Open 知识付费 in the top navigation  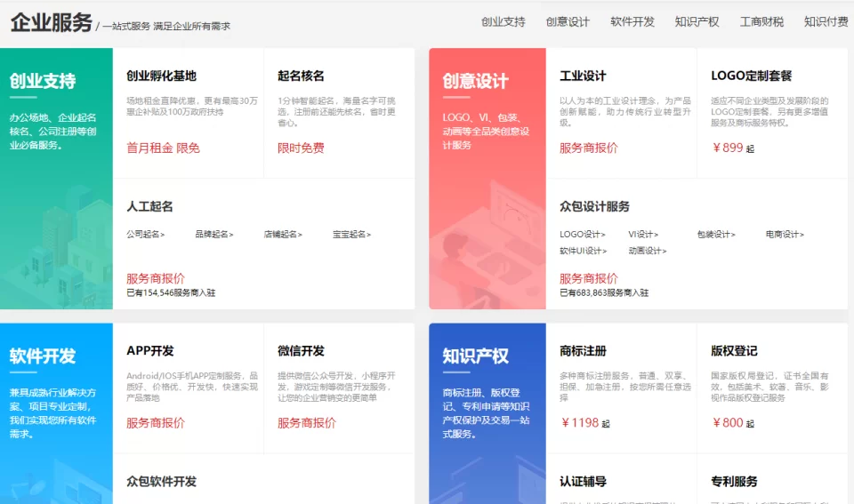[x=826, y=22]
